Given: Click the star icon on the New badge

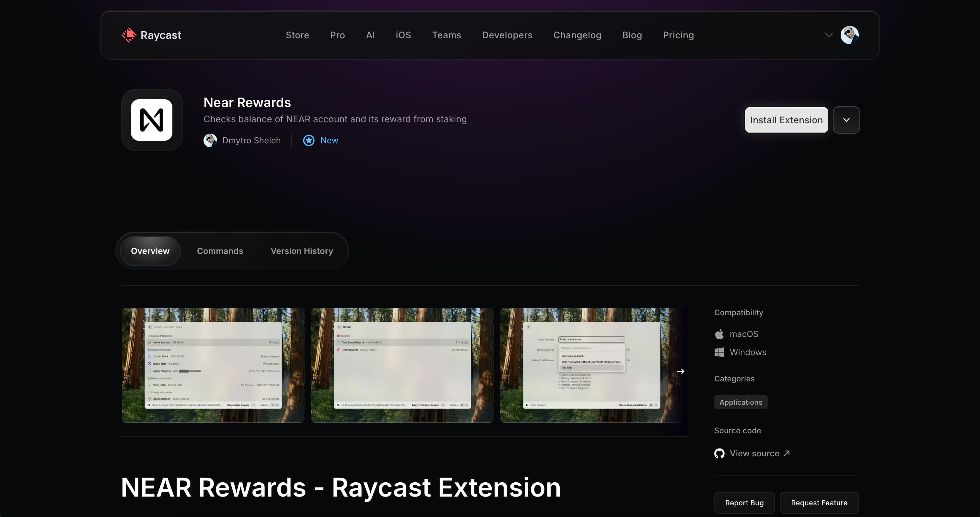Looking at the screenshot, I should 309,140.
